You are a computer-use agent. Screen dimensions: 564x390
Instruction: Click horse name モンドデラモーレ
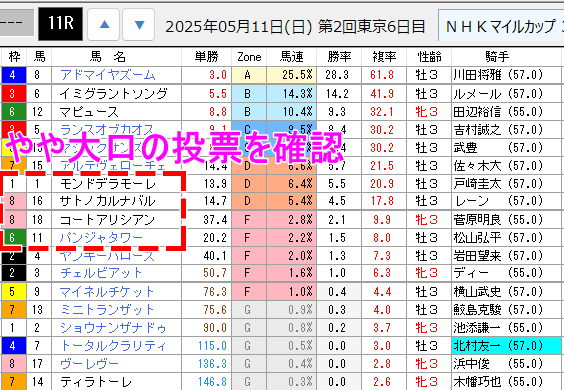point(108,184)
